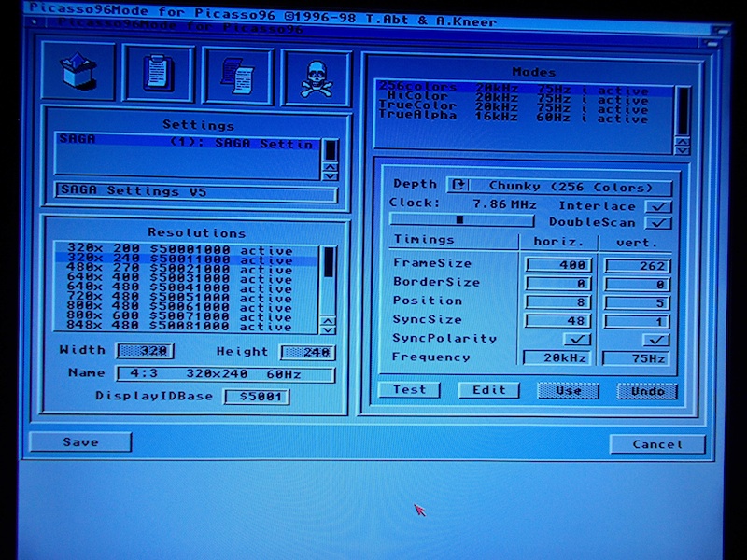Image resolution: width=747 pixels, height=560 pixels.
Task: Select 848x 480 resolution row
Action: click(186, 326)
